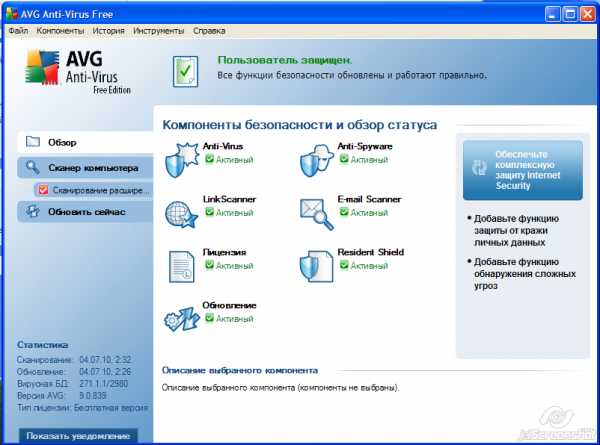Click Сканирование date in statistics
600x445 pixels.
(x=105, y=360)
